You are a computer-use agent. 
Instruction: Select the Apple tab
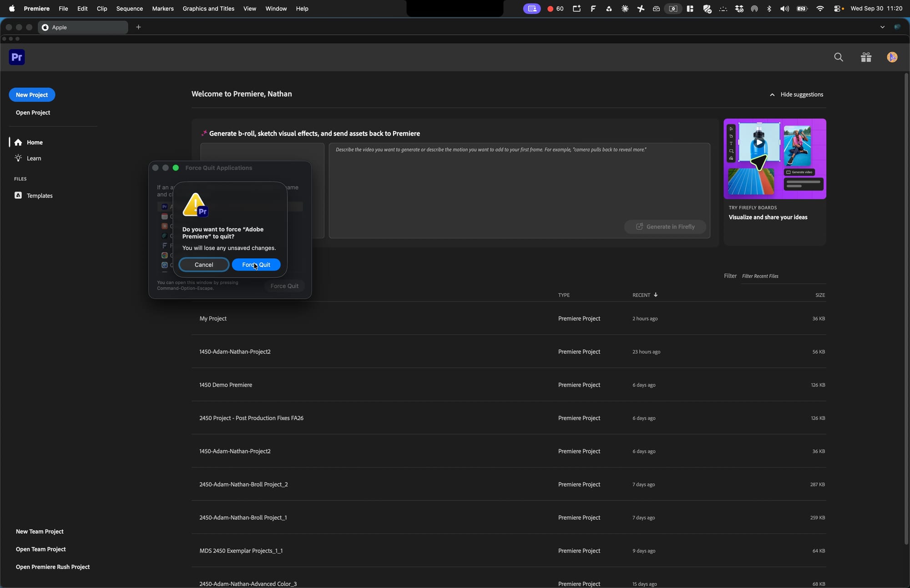coord(83,27)
